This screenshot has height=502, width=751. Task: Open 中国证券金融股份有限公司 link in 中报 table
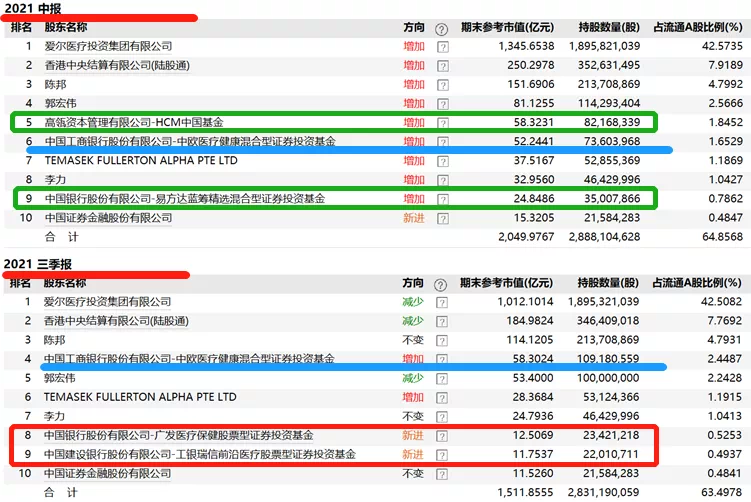click(x=108, y=218)
